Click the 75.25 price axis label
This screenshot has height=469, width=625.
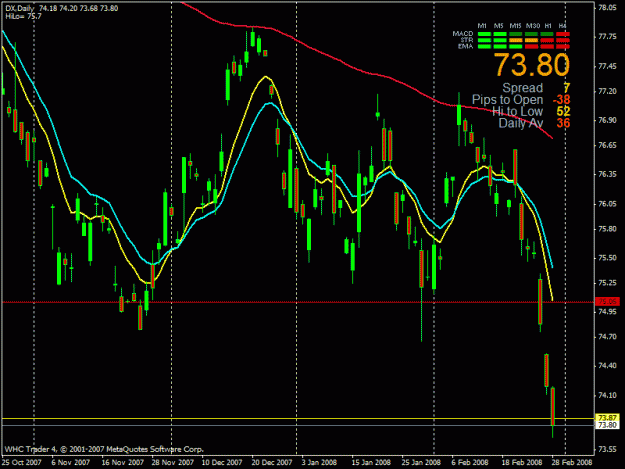(607, 283)
